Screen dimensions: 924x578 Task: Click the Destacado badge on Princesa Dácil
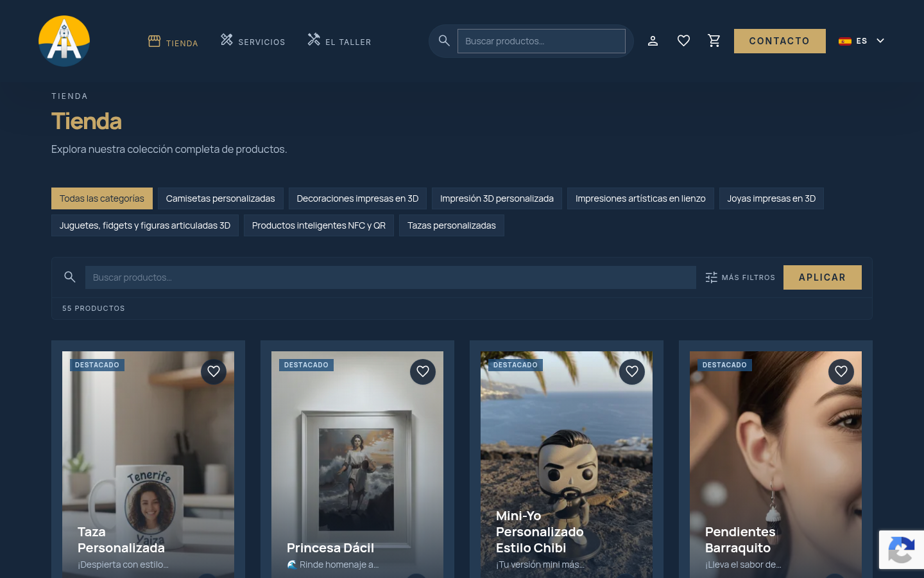(306, 365)
